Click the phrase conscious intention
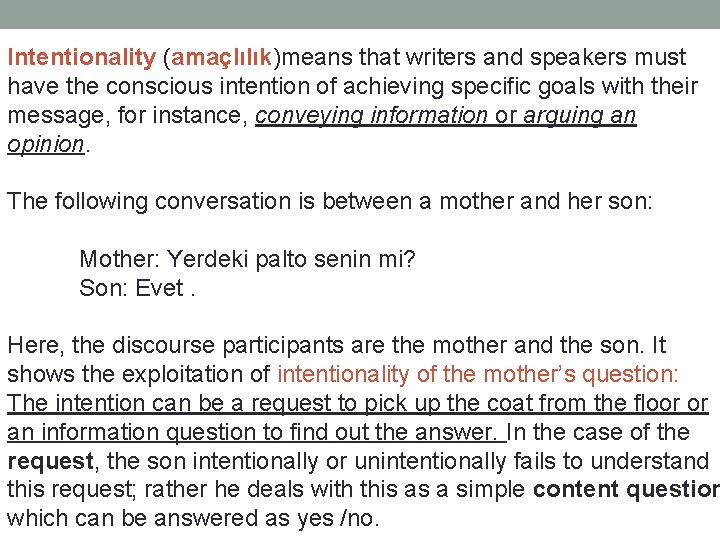720x540 pixels. 206,87
